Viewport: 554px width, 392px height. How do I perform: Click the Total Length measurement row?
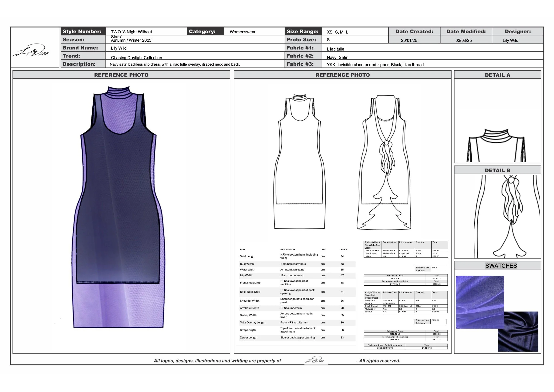(297, 256)
